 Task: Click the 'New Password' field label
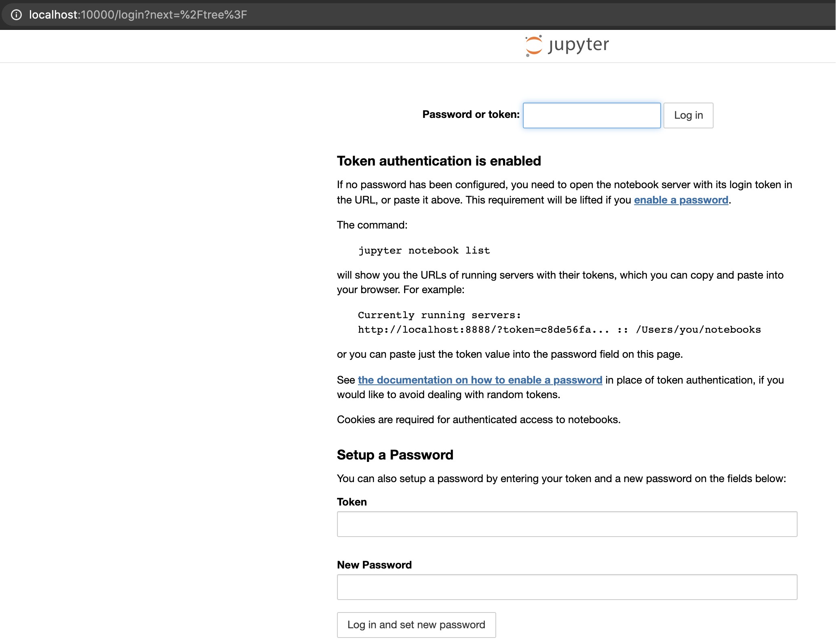point(374,565)
